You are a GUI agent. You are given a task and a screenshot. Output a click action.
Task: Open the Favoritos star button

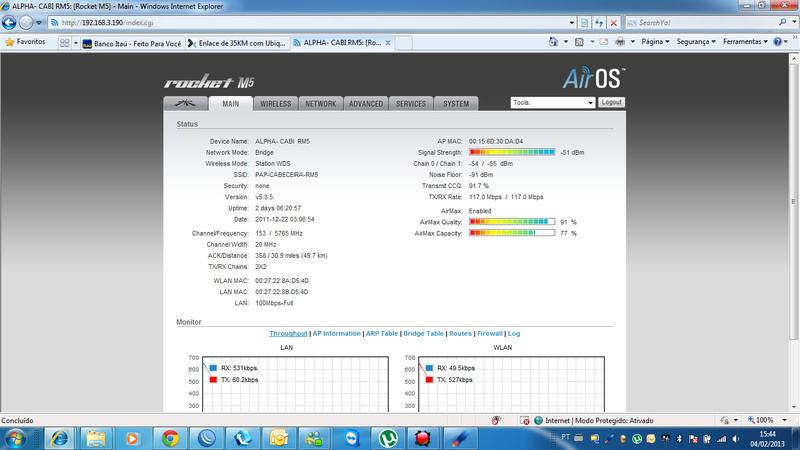(25, 42)
